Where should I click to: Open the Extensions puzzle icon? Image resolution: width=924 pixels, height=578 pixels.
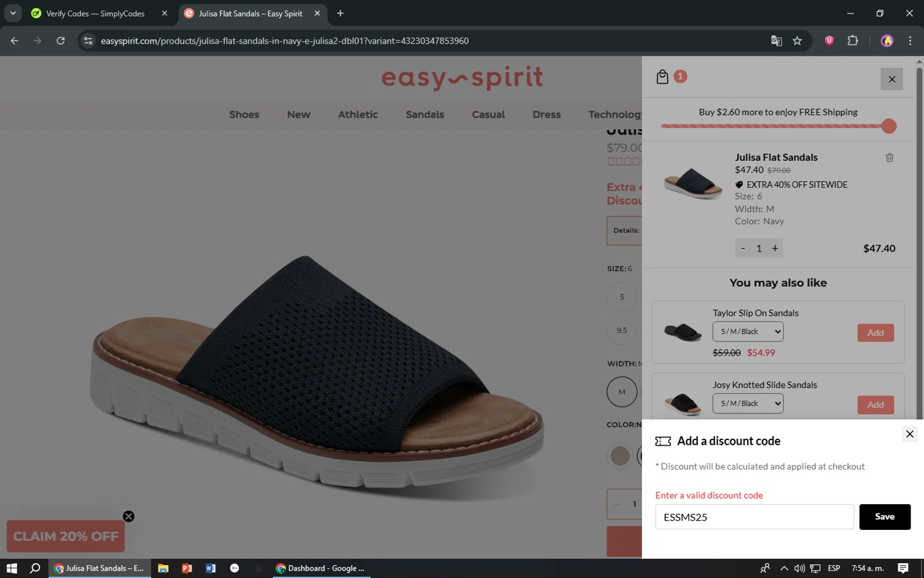[853, 41]
